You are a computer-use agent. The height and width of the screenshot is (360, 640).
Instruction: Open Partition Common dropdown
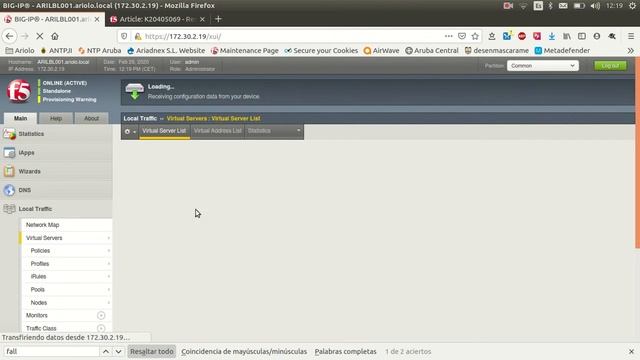tap(542, 66)
